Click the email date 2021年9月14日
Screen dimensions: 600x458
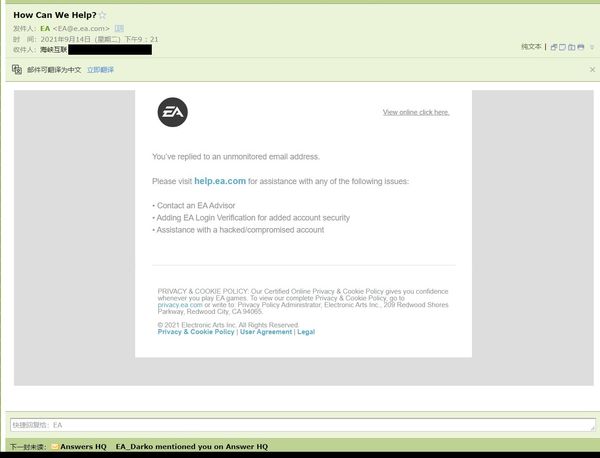click(65, 39)
